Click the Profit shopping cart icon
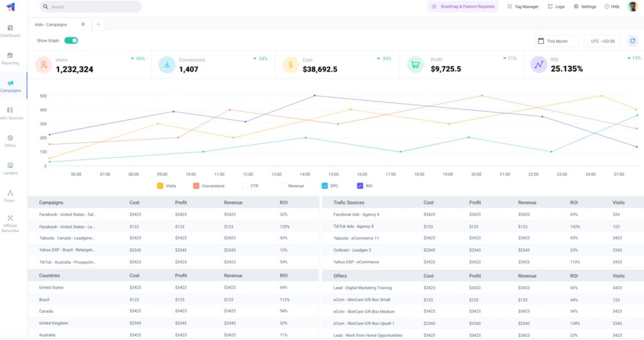644x340 pixels. click(415, 65)
